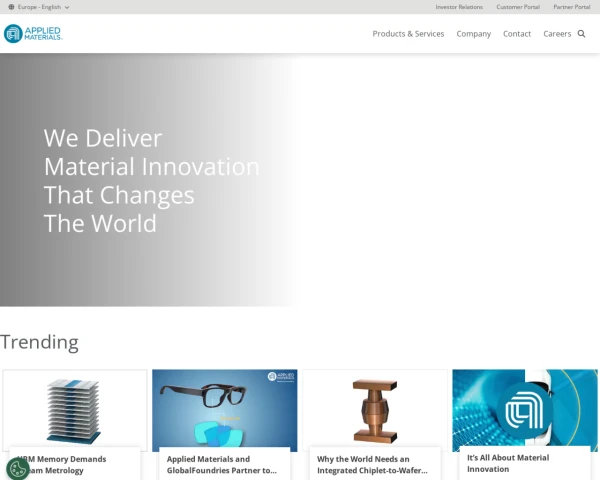Open the Material Innovation logo thumbnail

pos(525,410)
